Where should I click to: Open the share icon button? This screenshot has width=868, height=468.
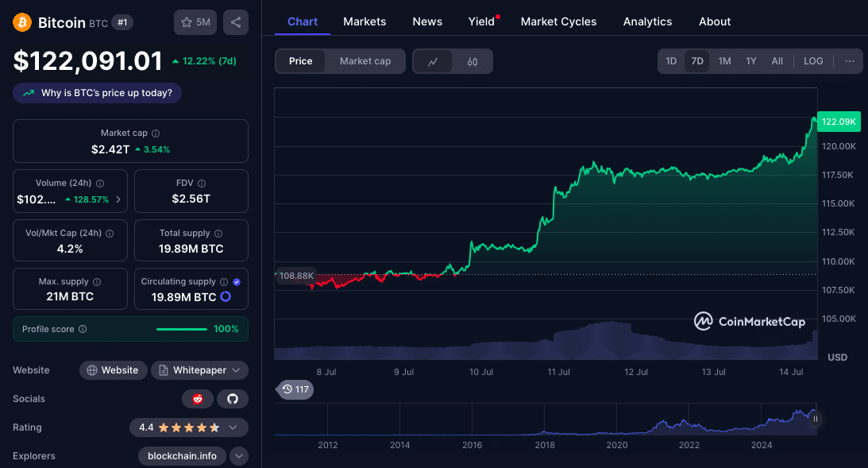pos(236,22)
